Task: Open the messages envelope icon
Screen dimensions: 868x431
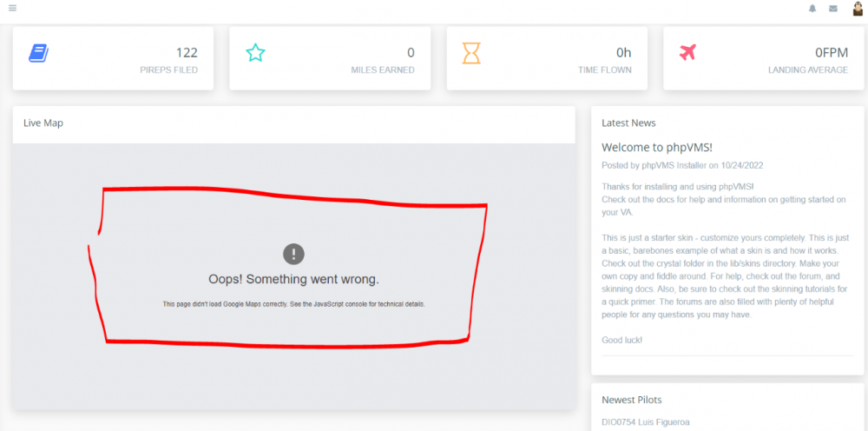Action: (833, 9)
